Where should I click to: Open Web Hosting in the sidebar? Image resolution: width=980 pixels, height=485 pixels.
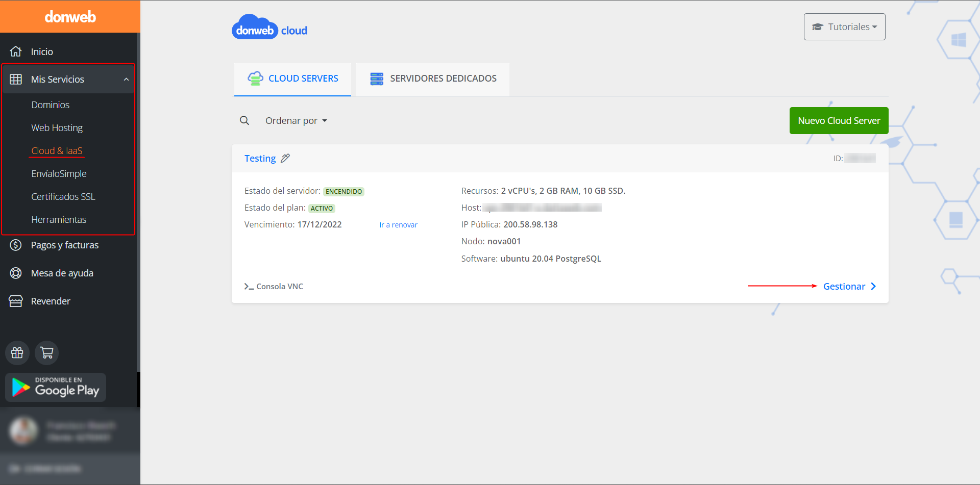57,127
